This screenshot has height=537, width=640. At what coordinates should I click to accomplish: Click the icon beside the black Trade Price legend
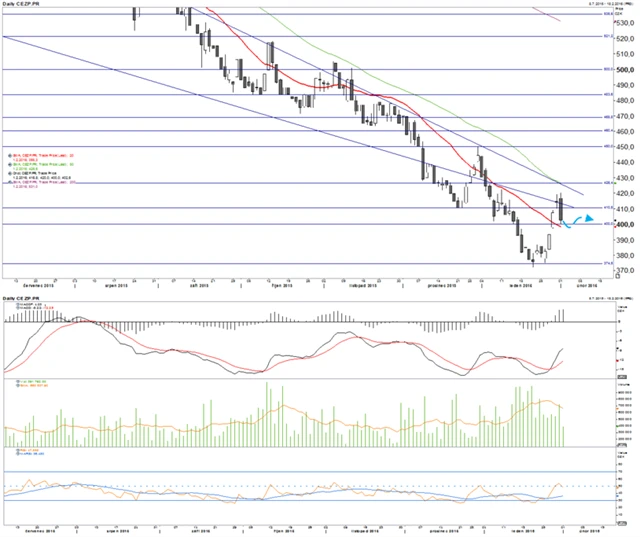coord(10,173)
